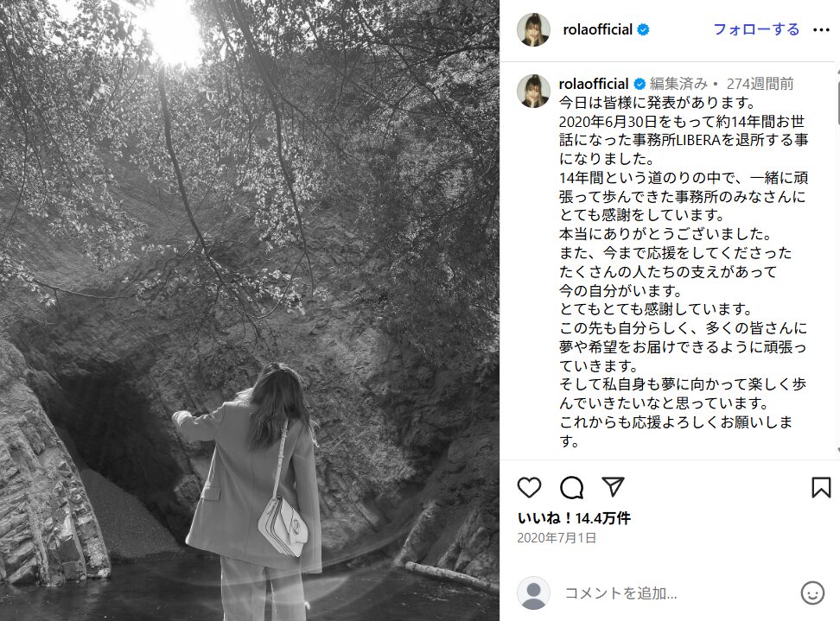Click the 274週間前 timestamp
This screenshot has height=621, width=840.
pos(760,84)
